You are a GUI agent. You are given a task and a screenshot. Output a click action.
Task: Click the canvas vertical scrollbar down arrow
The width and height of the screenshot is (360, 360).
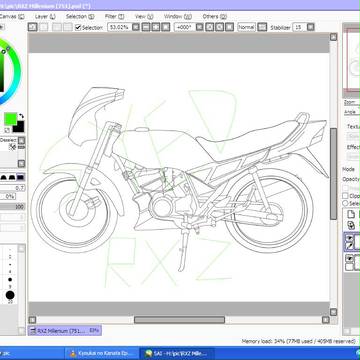(333, 312)
